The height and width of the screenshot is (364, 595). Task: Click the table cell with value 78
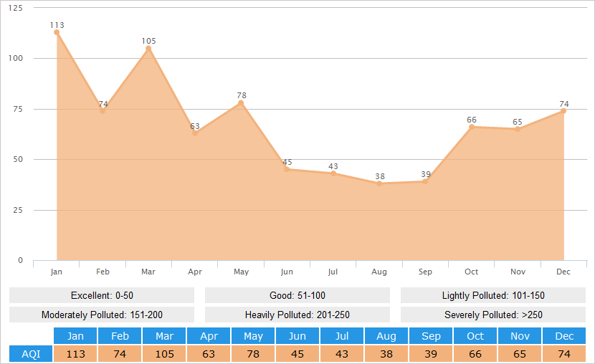pyautogui.click(x=253, y=354)
